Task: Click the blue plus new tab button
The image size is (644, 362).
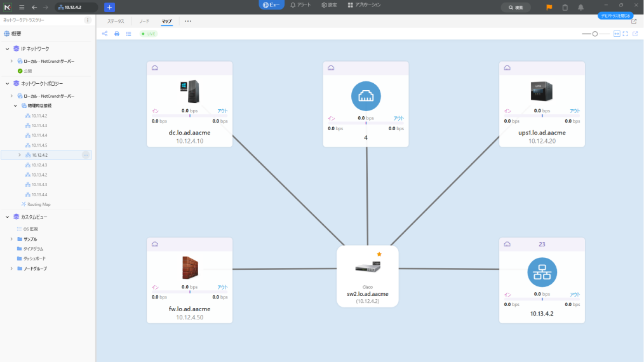Action: pyautogui.click(x=109, y=7)
